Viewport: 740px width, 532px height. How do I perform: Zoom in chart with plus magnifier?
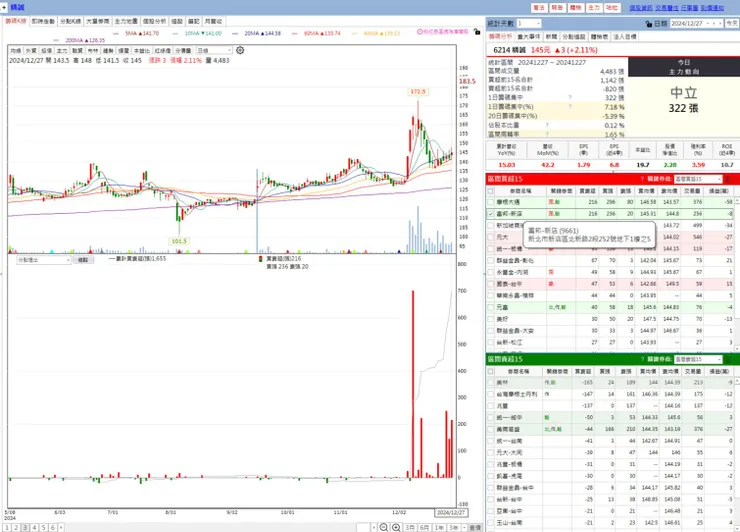click(x=396, y=527)
